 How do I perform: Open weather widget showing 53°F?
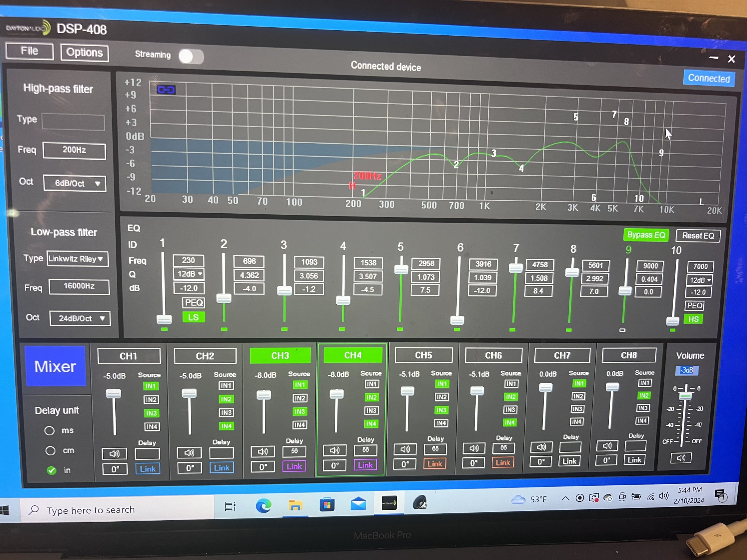[529, 499]
